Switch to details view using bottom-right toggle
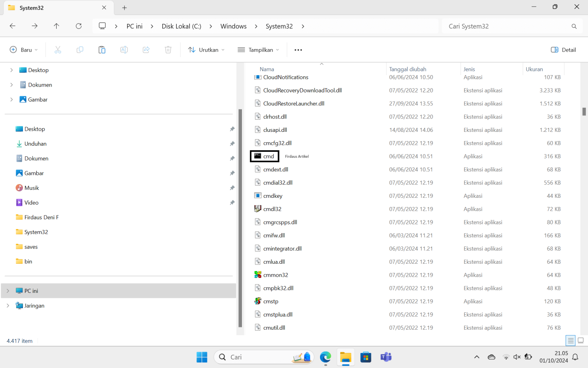Image resolution: width=588 pixels, height=368 pixels. point(570,340)
